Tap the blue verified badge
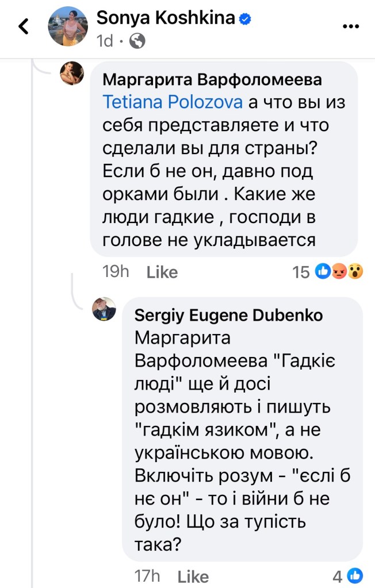The image size is (375, 588). [246, 18]
